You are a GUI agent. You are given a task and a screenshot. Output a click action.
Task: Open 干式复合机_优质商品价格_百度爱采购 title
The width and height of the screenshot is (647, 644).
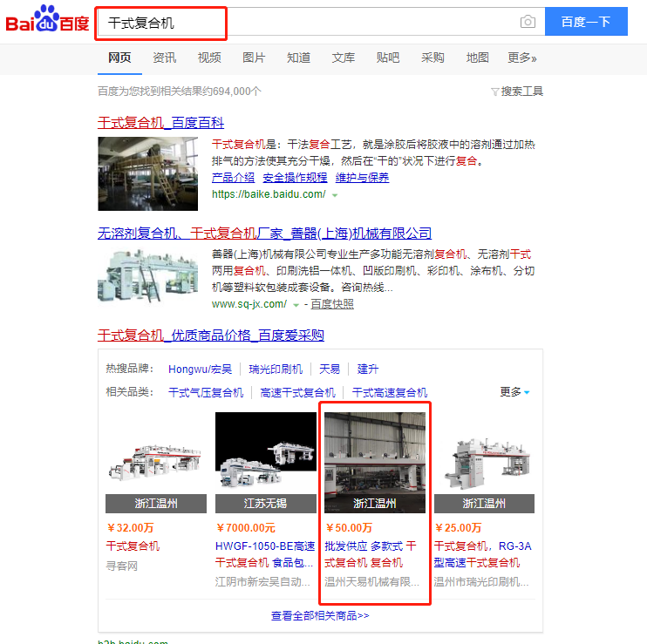click(x=211, y=336)
